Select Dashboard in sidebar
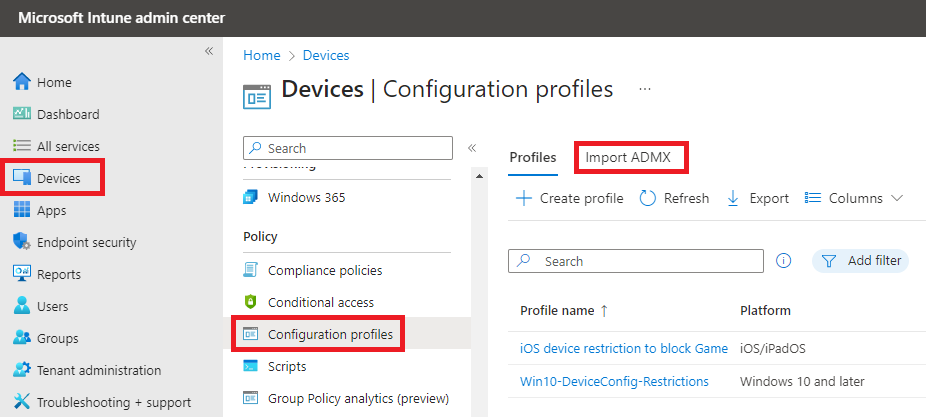The height and width of the screenshot is (417, 926). click(68, 114)
